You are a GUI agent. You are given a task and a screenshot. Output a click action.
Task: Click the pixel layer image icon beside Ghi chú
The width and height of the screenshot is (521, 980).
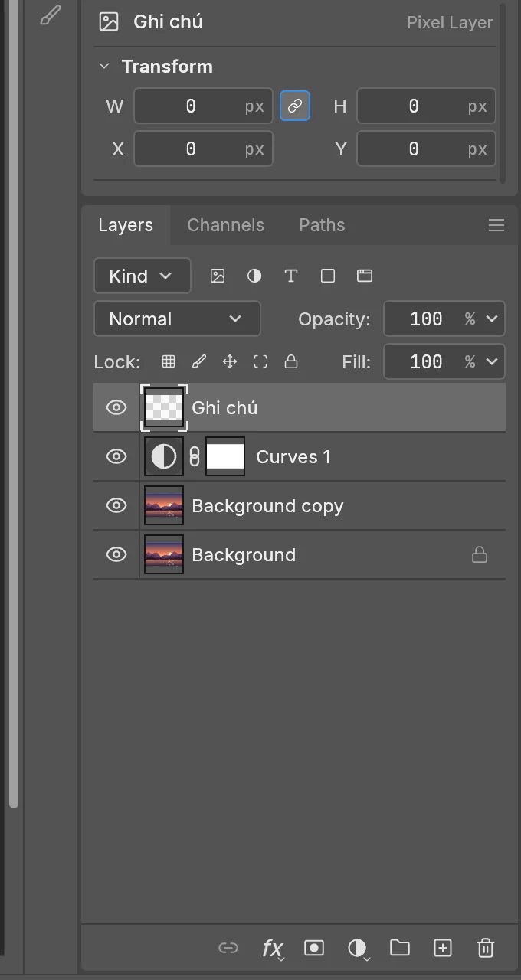pyautogui.click(x=109, y=21)
